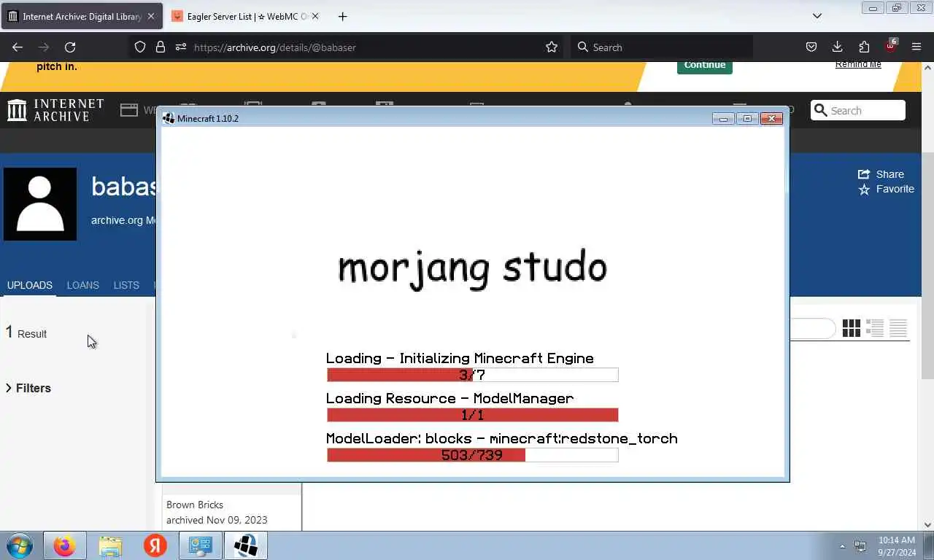Open the LISTS tab

[126, 285]
